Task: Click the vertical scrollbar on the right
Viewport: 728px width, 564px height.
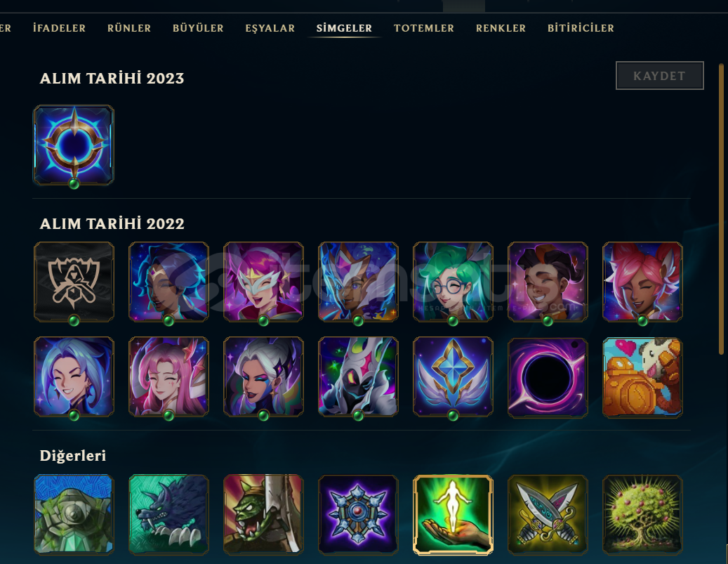Action: (721, 209)
